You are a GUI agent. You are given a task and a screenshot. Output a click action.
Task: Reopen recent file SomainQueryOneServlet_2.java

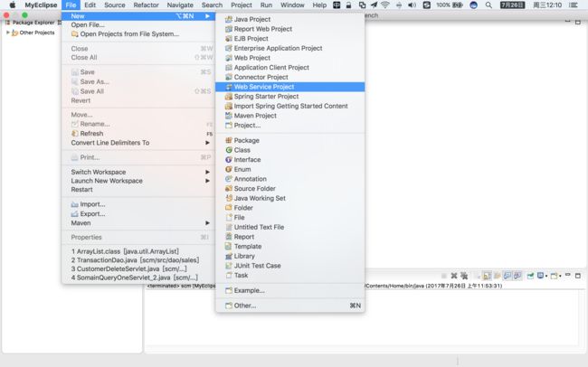[138, 278]
